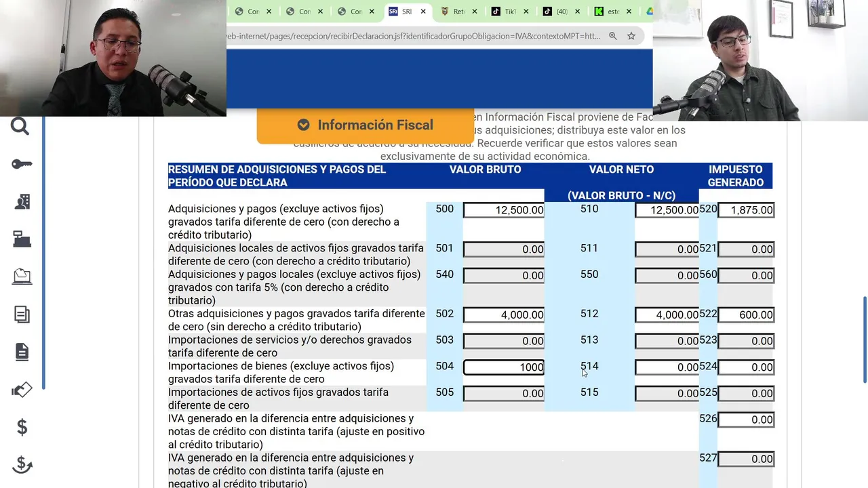Open the person-with-building sidebar icon
868x488 pixels.
(22, 201)
